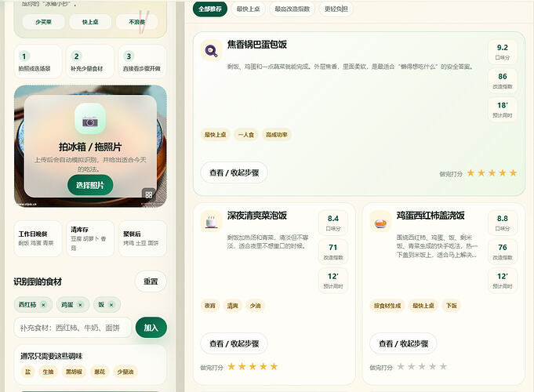Image resolution: width=534 pixels, height=392 pixels.
Task: Click the 选择照片 button
Action: pyautogui.click(x=90, y=185)
